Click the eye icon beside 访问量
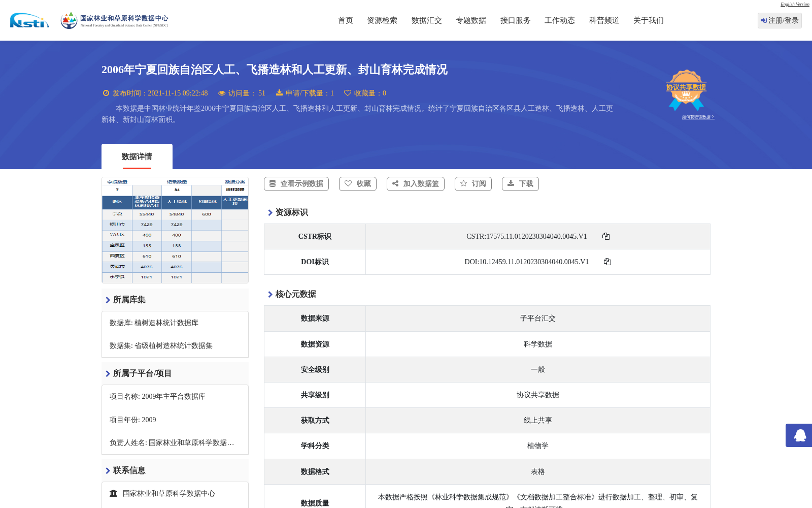Viewport: 812px width, 508px height. coord(222,93)
